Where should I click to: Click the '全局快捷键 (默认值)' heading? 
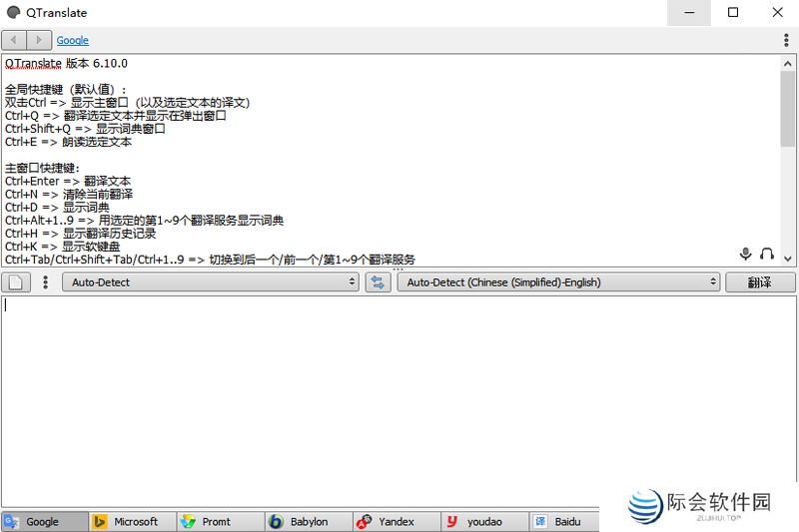click(66, 90)
